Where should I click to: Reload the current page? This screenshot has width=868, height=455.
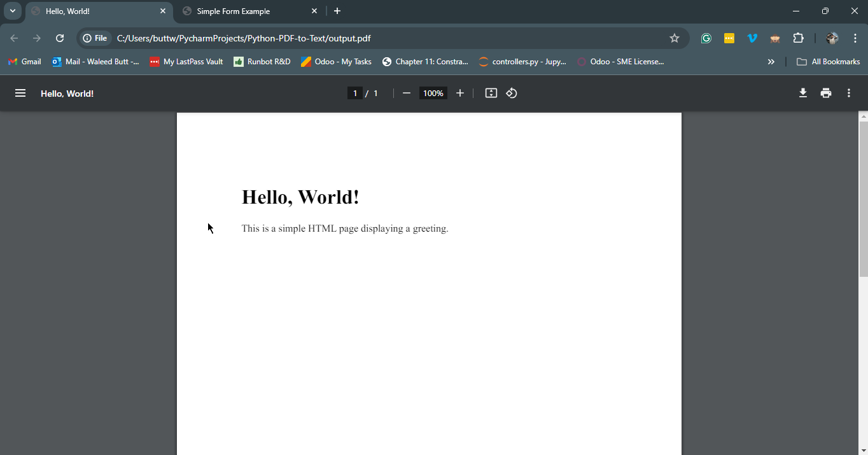click(x=60, y=38)
